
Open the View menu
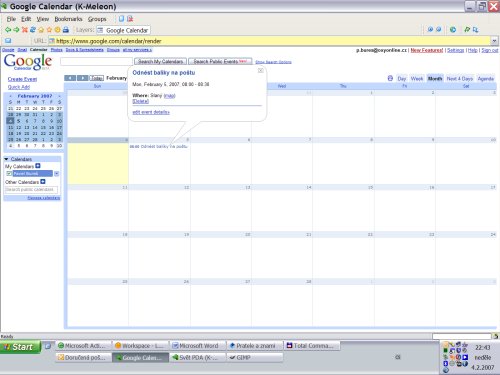(43, 19)
